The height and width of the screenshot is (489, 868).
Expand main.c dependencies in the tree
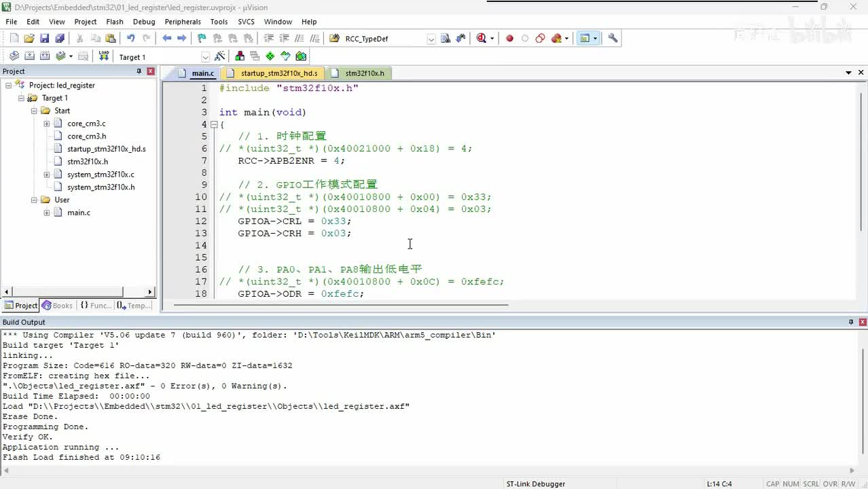(47, 213)
